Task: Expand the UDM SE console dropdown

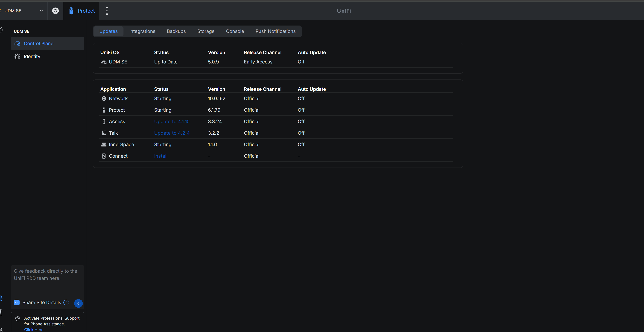Action: pyautogui.click(x=41, y=11)
